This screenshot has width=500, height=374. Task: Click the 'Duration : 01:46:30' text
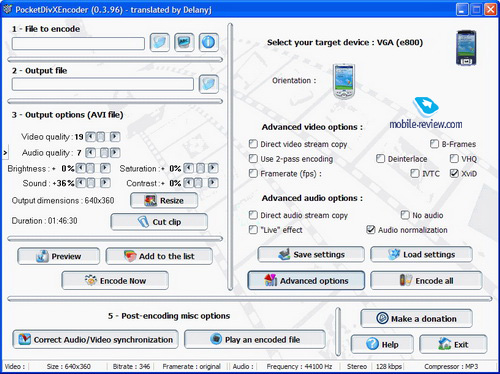44,221
